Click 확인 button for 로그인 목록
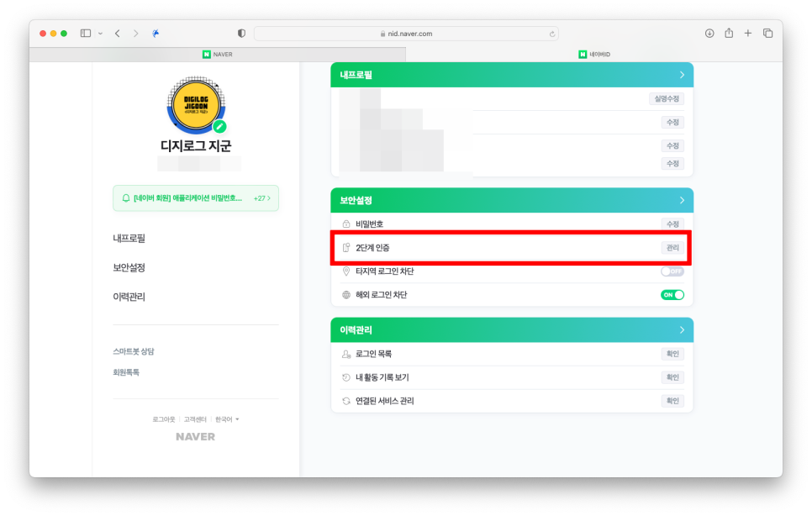812x516 pixels. 672,354
